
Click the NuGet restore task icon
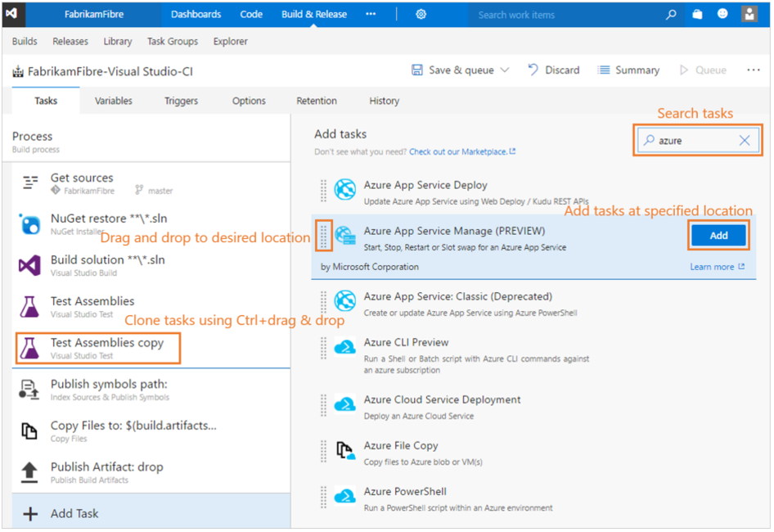tap(29, 224)
